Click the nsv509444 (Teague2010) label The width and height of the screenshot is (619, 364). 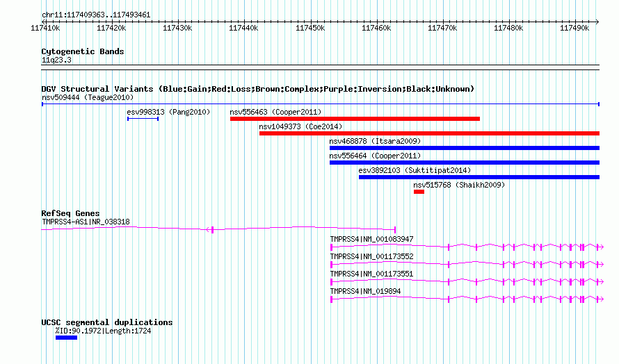coord(88,97)
